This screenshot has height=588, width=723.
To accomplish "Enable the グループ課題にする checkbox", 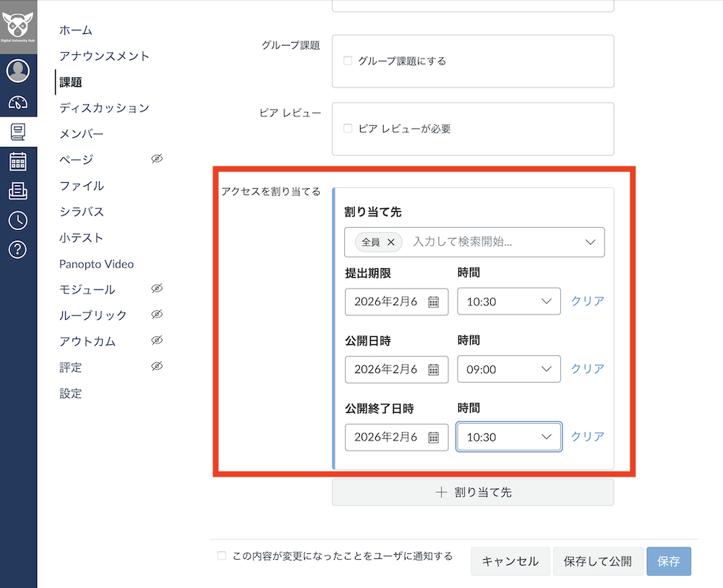I will 348,61.
